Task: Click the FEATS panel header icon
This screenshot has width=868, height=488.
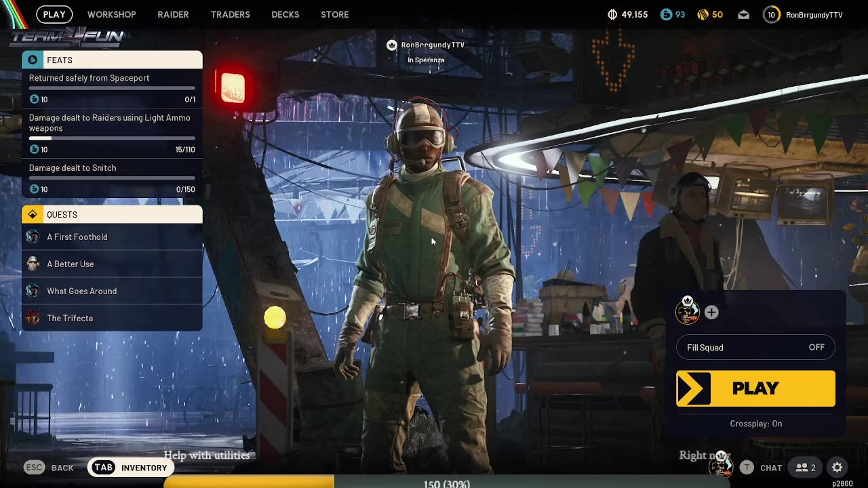Action: tap(32, 60)
